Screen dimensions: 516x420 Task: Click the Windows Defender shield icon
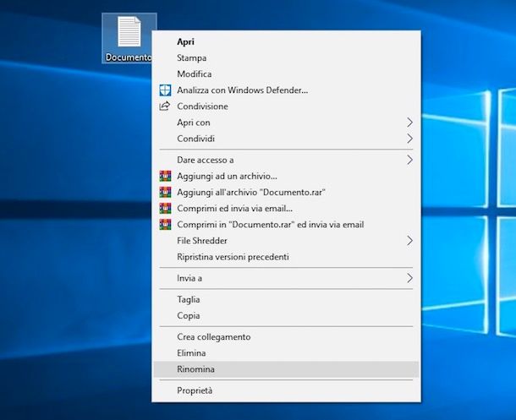pos(165,90)
